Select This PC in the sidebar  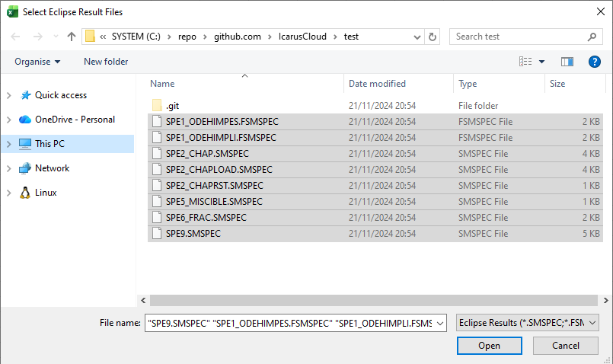point(49,143)
